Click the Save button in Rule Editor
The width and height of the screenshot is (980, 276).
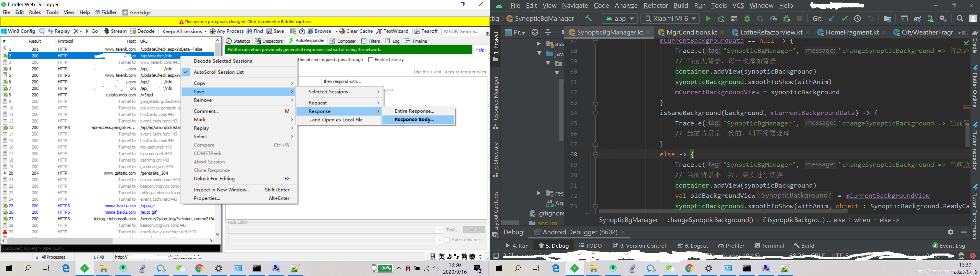pos(474,230)
